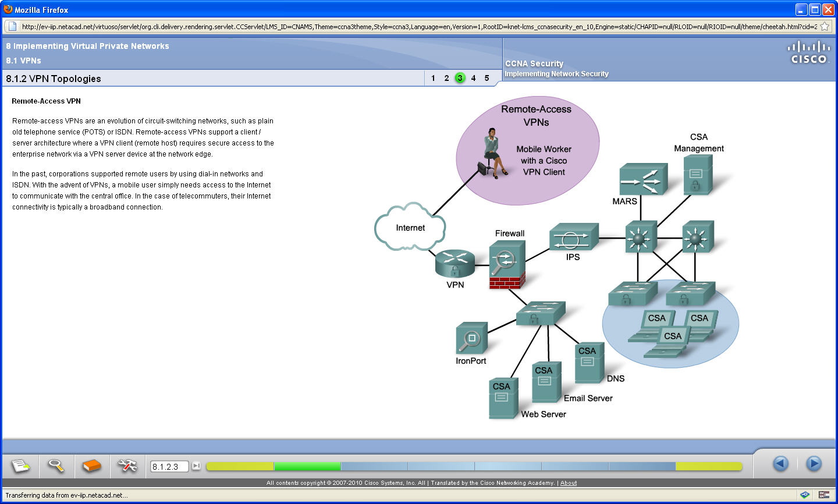Click the MARS appliance icon
The image size is (838, 504).
pos(642,179)
